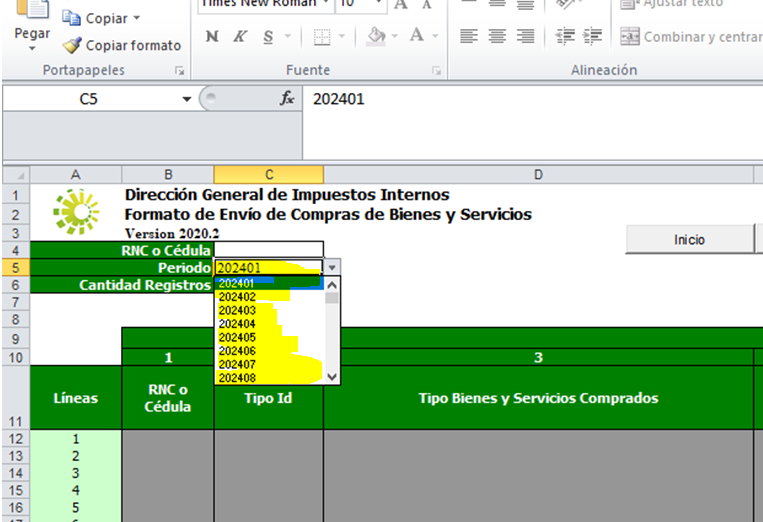
Task: Apply the font color A button
Action: pos(417,36)
